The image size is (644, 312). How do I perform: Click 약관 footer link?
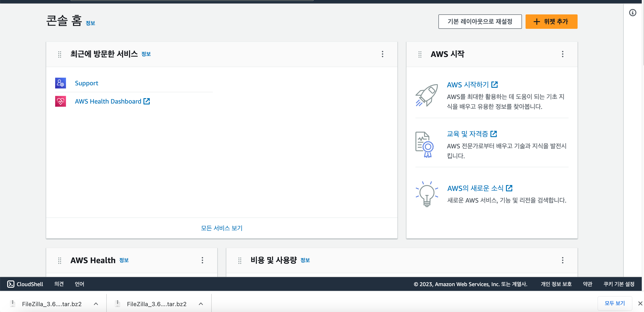(587, 284)
